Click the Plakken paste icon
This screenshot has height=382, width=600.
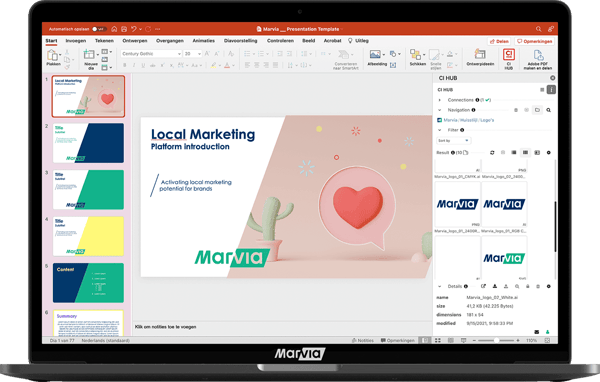53,56
